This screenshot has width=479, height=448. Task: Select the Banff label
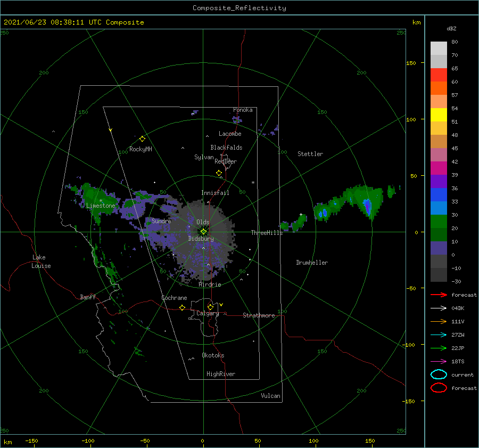coord(88,297)
